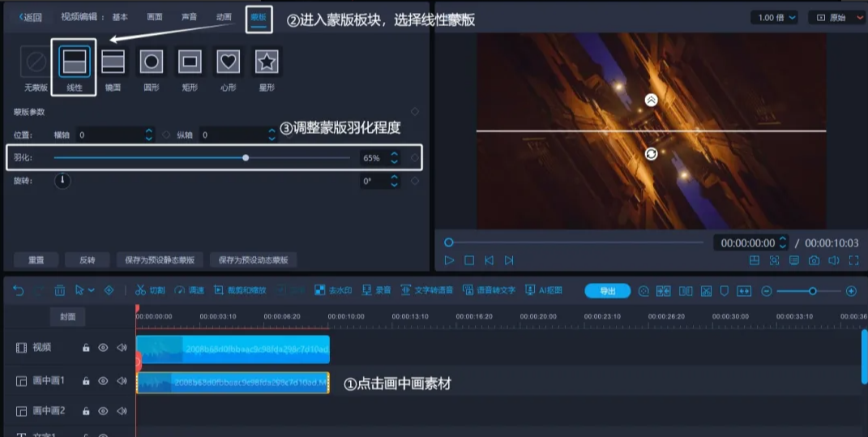Screen dimensions: 868x437
Task: Click the zoom out minus icon on timeline
Action: 766,291
